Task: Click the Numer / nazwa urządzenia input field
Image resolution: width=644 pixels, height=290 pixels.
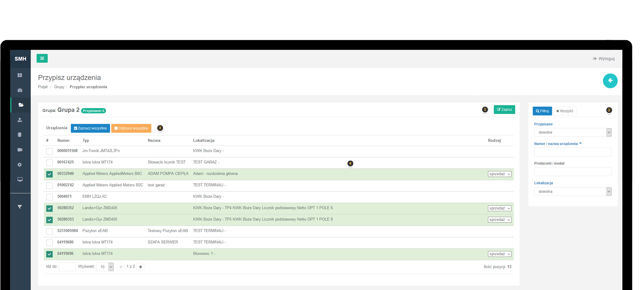Action: [x=573, y=152]
